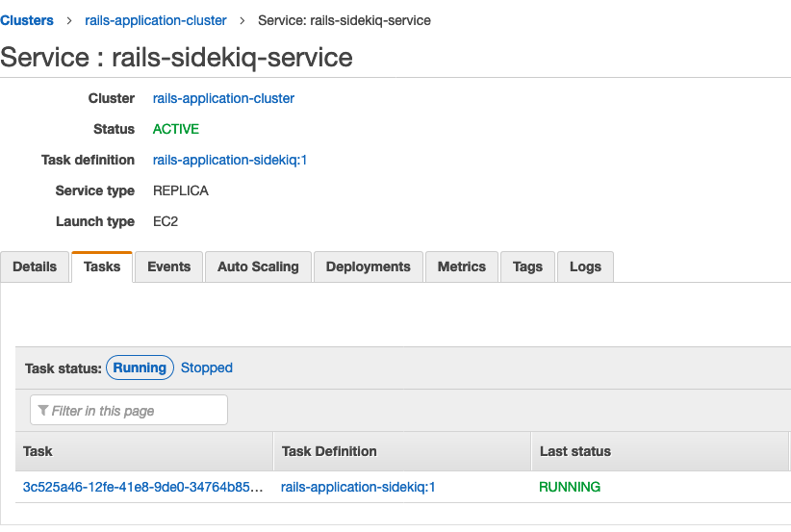View the Metrics tab
Image resolution: width=791 pixels, height=532 pixels.
click(462, 266)
